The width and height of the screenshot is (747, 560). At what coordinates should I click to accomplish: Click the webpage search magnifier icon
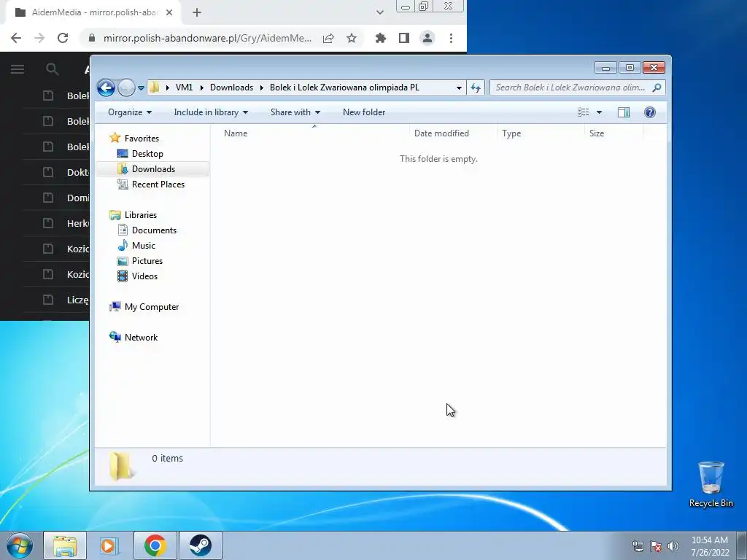pos(52,69)
